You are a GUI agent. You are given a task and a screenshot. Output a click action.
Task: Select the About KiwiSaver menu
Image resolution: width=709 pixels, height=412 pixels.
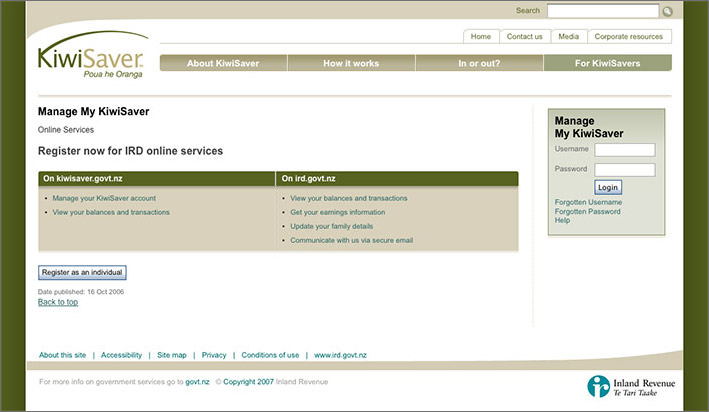coord(223,63)
